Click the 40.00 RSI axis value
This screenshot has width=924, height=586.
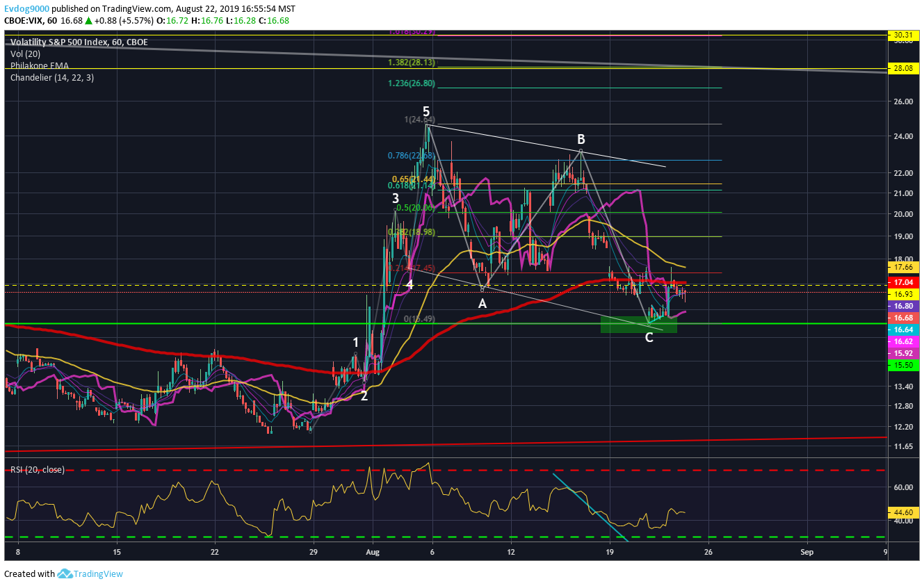point(902,521)
